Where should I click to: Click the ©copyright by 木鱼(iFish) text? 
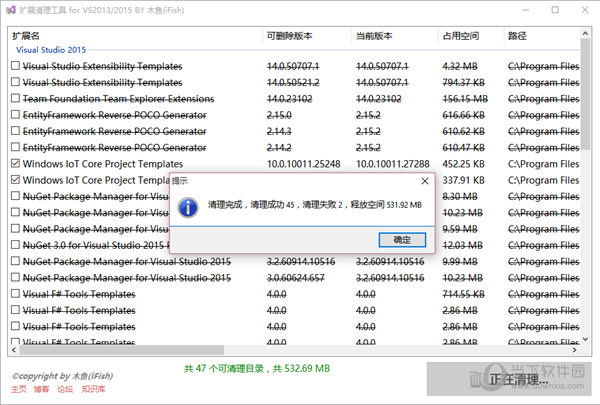point(62,376)
